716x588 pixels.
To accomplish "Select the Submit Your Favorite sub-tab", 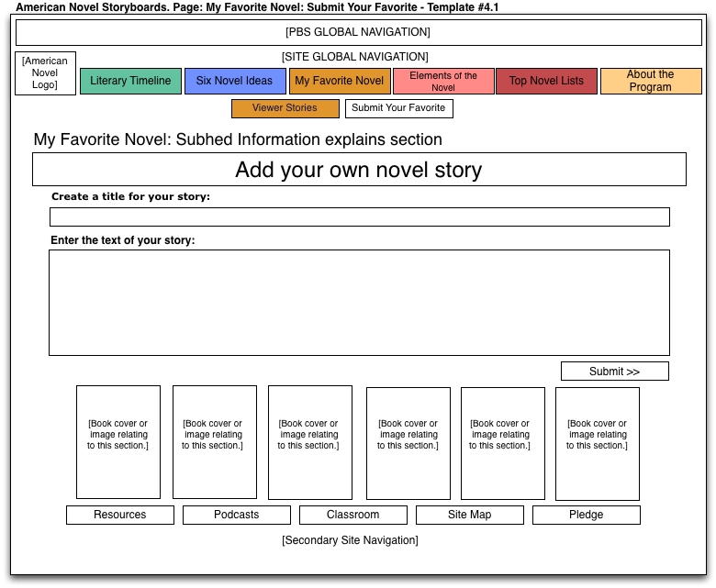I will [398, 108].
